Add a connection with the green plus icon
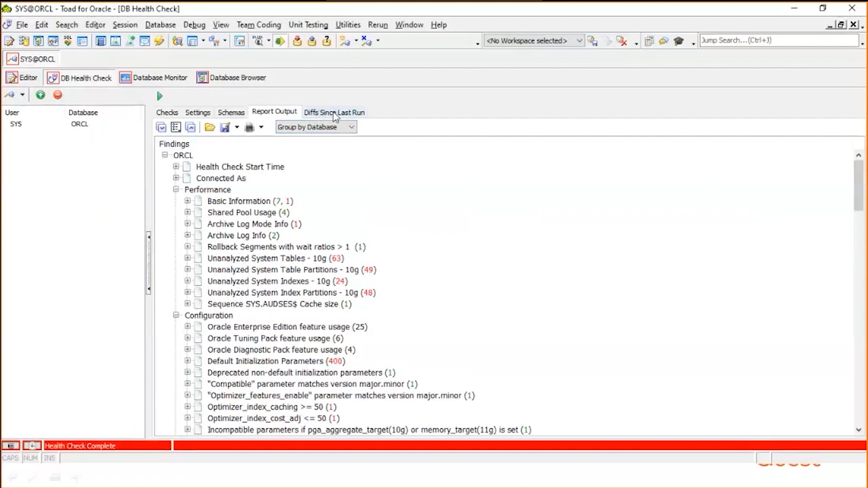This screenshot has width=868, height=488. [x=40, y=95]
